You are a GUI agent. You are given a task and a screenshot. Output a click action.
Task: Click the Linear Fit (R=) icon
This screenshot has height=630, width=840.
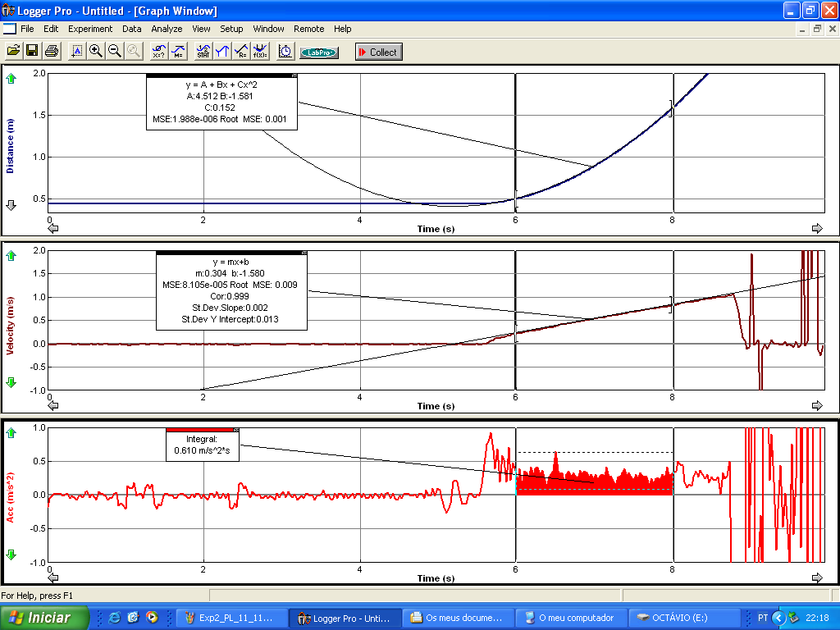(x=241, y=52)
